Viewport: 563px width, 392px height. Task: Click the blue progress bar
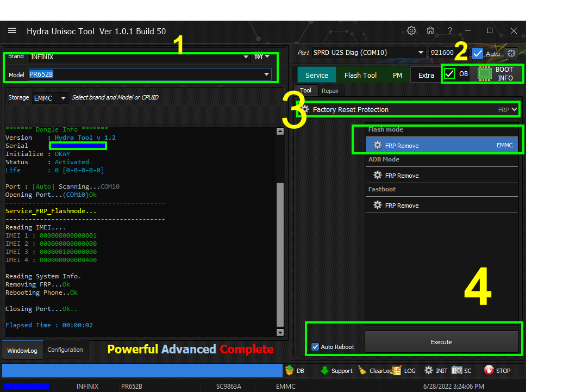coord(142,370)
